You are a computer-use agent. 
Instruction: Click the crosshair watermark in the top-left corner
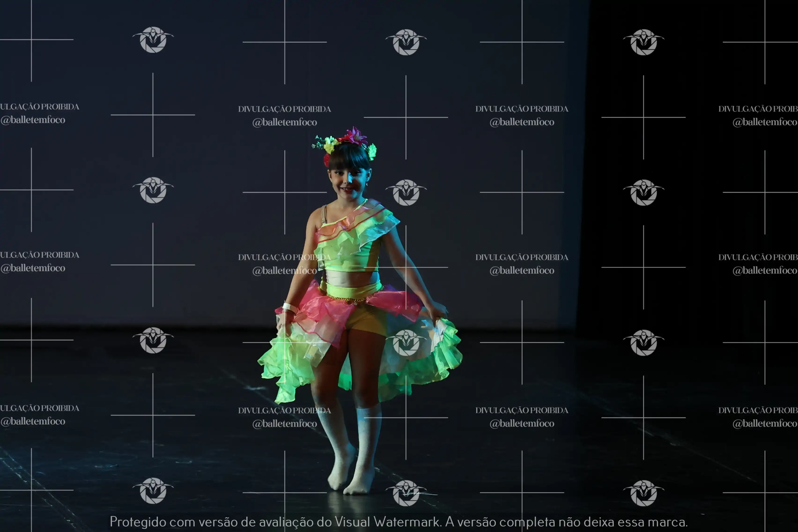click(32, 40)
